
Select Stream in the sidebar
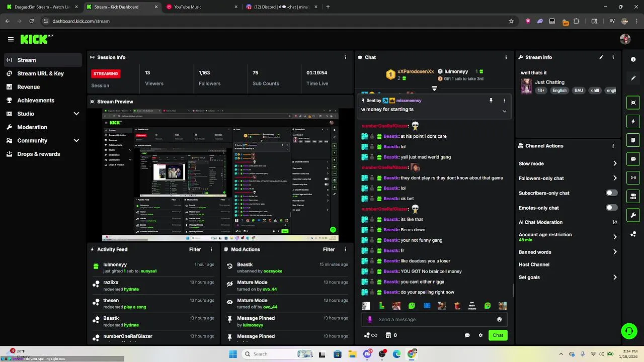pyautogui.click(x=42, y=60)
